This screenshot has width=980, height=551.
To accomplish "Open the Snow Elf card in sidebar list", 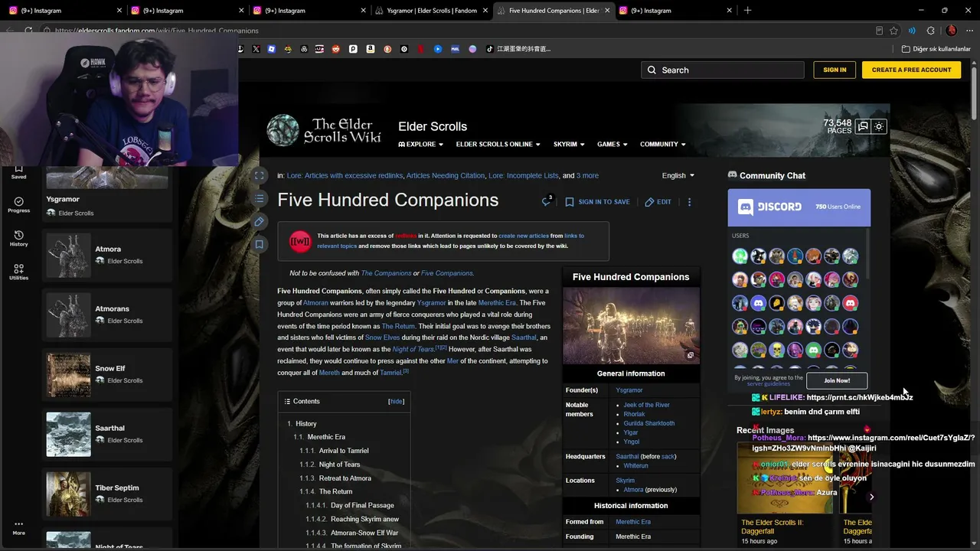I will [x=107, y=374].
